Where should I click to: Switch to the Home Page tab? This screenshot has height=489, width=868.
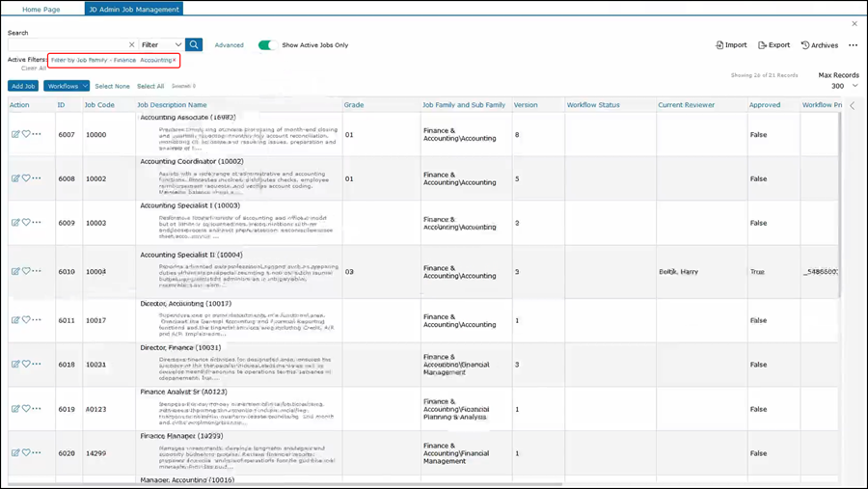[x=41, y=10]
